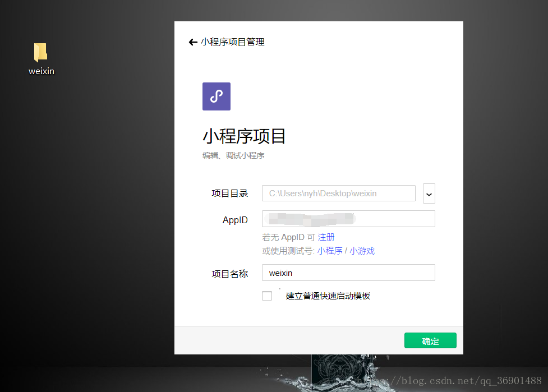The height and width of the screenshot is (392, 548).
Task: Use the 小游戏 test account link
Action: pos(362,251)
